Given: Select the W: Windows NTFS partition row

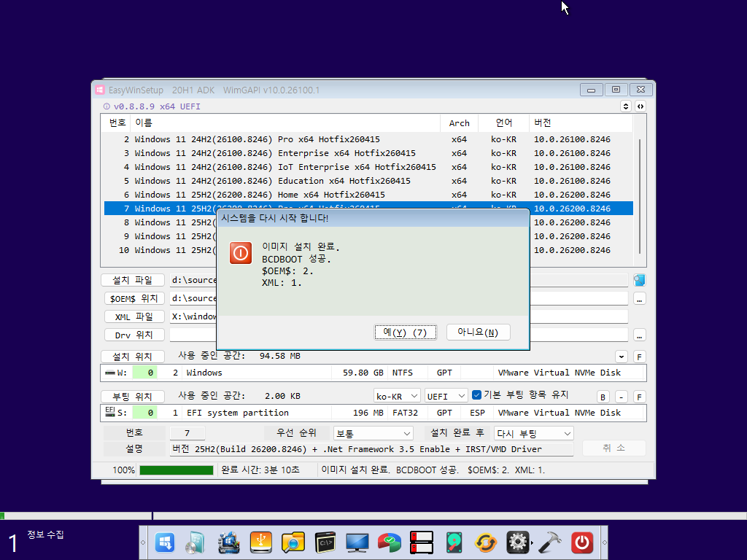Looking at the screenshot, I should [373, 373].
